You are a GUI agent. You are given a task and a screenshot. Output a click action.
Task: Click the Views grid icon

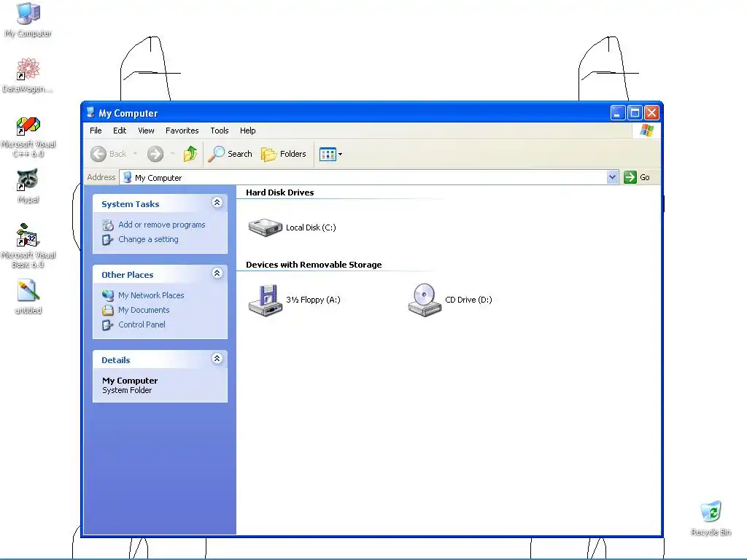click(x=328, y=155)
